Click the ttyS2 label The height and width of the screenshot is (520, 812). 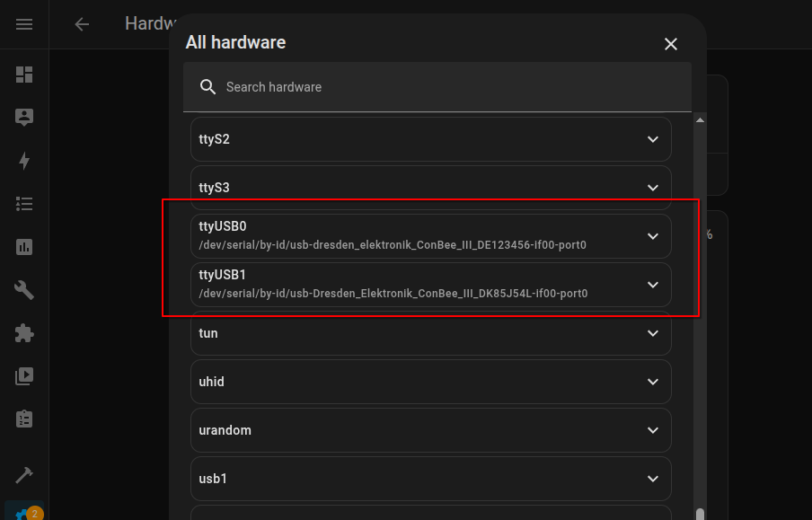tap(214, 139)
